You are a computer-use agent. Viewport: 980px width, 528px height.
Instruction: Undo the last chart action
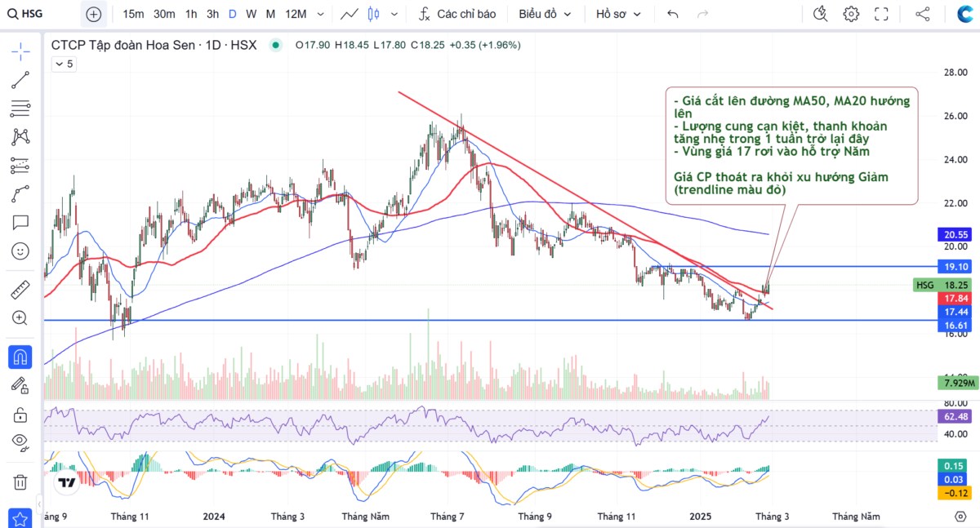pyautogui.click(x=673, y=14)
